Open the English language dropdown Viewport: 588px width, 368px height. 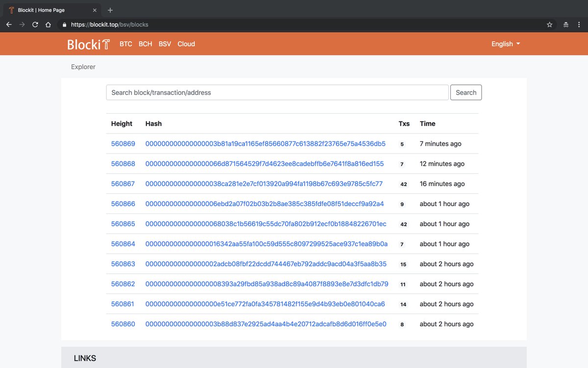tap(505, 44)
